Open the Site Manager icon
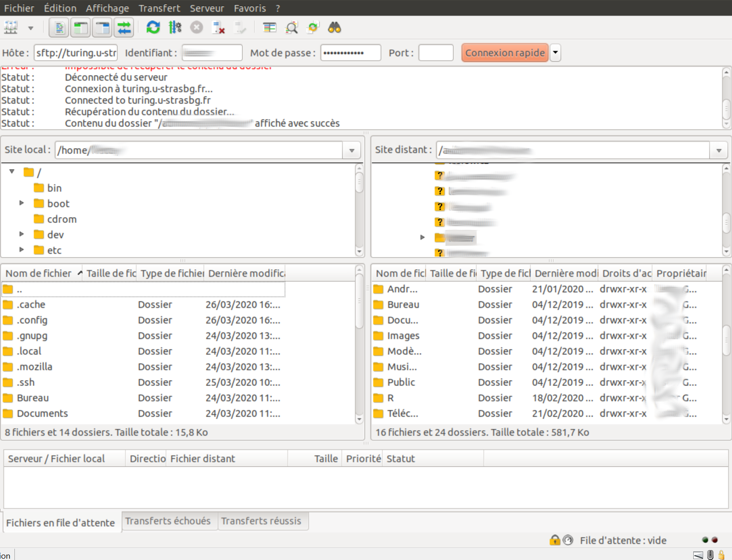The image size is (732, 560). (11, 28)
